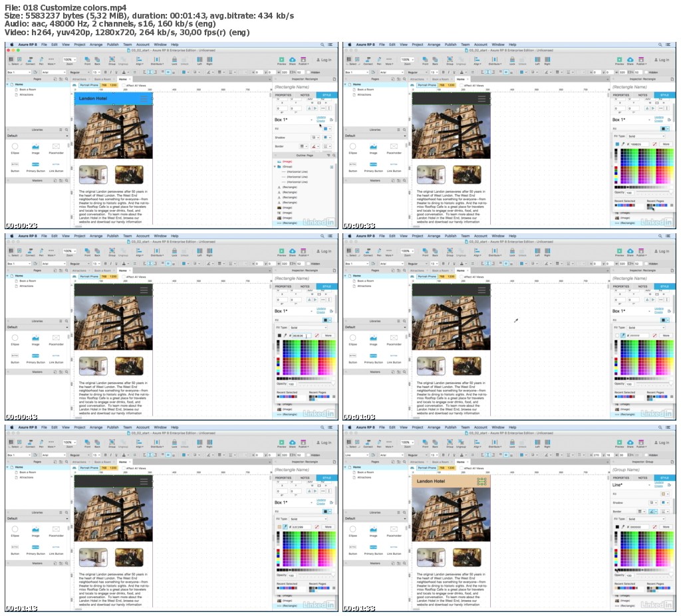Open the Arrange menu in the 00:00:33 frame
Screen dimensions: 681x616
tap(434, 45)
